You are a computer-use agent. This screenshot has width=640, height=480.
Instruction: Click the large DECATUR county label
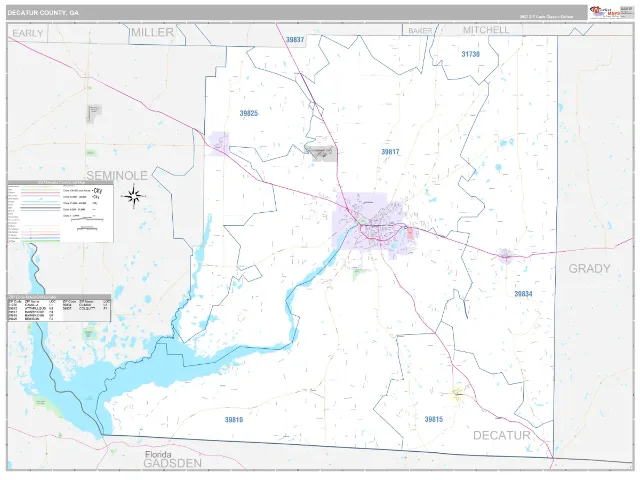(502, 436)
